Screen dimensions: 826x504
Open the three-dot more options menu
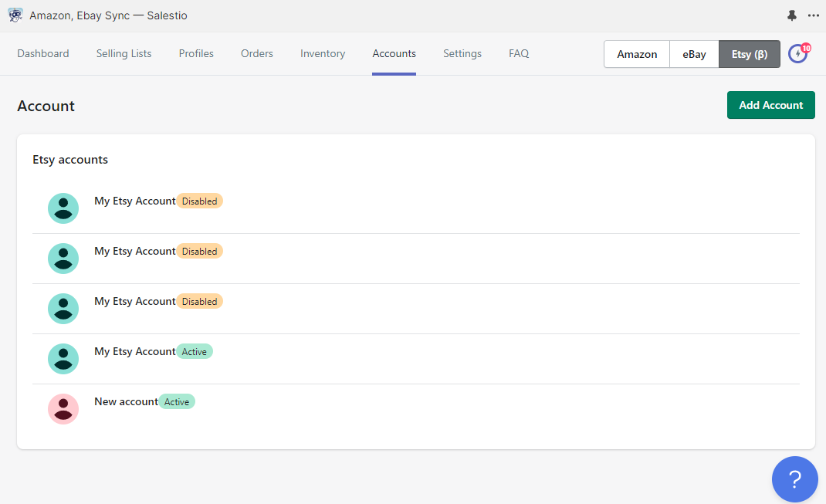pyautogui.click(x=814, y=15)
